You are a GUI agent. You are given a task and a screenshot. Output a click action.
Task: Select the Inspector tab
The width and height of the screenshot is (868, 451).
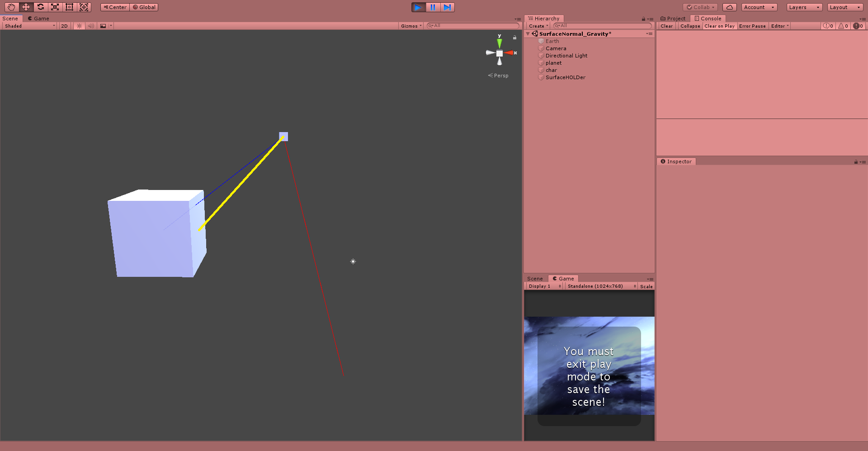click(676, 161)
